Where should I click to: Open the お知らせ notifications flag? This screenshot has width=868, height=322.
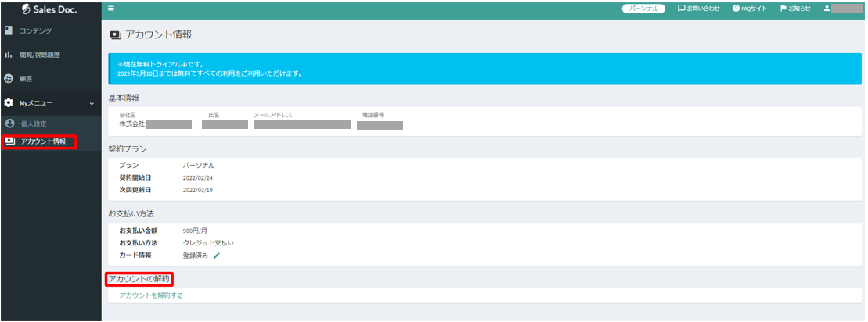pos(795,9)
